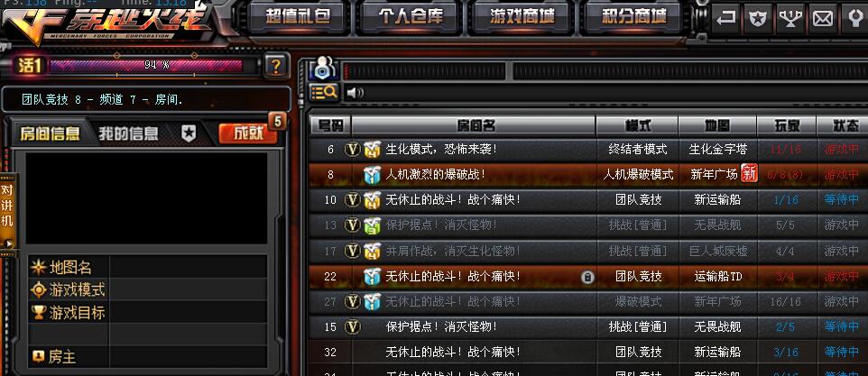Screen dimensions: 868x376
Task: Click the player avatar broadcast icon
Action: click(x=324, y=69)
